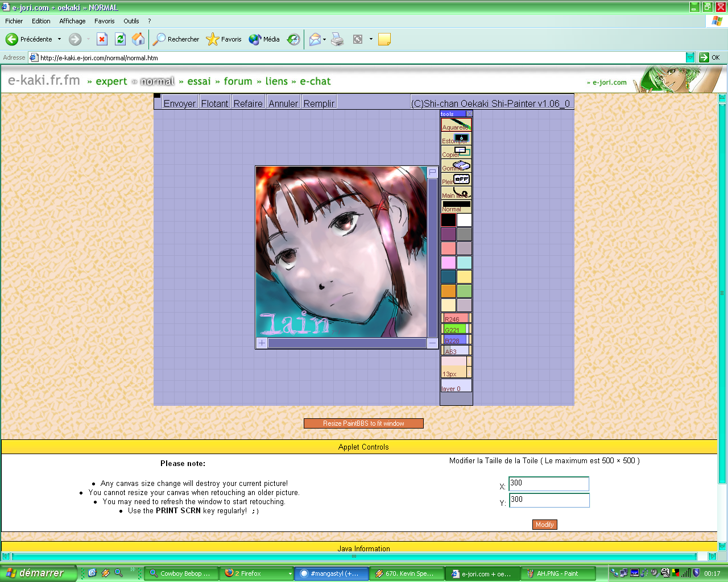
Task: Click the canvas width X field
Action: pyautogui.click(x=549, y=484)
